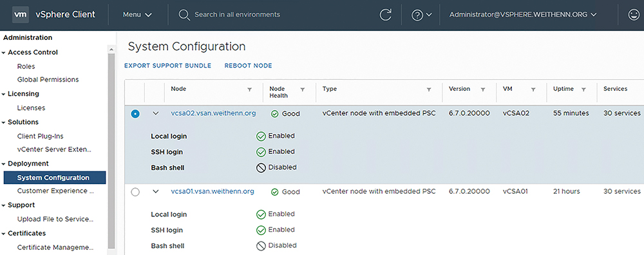
Task: Collapse the vcsa01 node details chevron
Action: [x=155, y=191]
